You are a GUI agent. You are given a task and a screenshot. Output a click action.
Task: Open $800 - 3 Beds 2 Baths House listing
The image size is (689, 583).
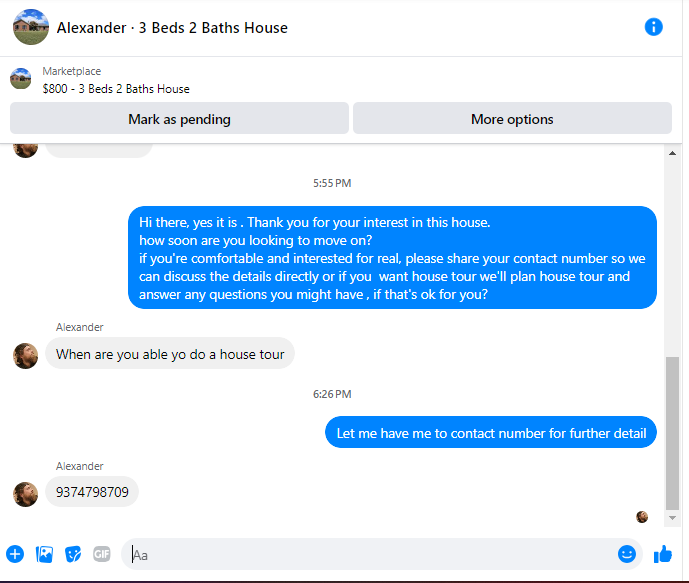[116, 89]
